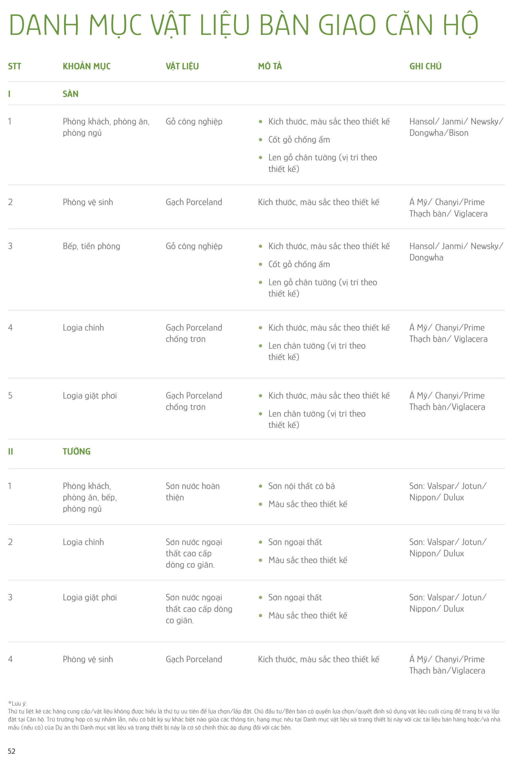
Task: Click the VẬT LIỆU column header
Action: pyautogui.click(x=182, y=66)
